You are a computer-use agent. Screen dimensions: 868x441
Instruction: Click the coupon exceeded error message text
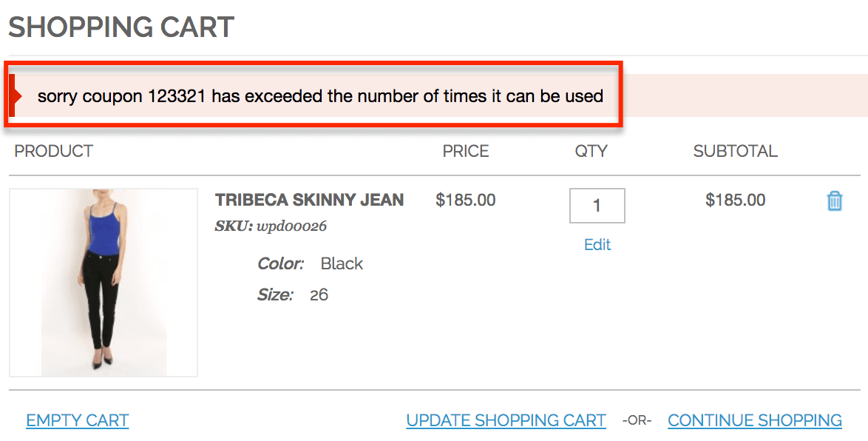point(320,96)
